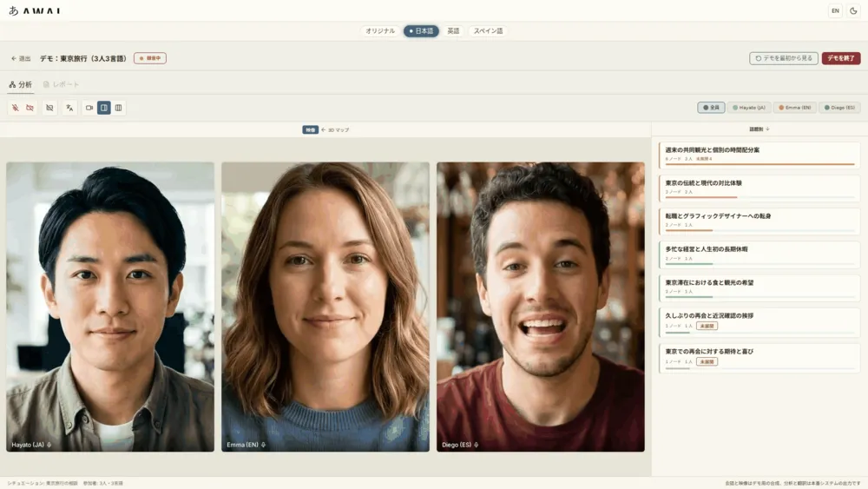Image resolution: width=868 pixels, height=489 pixels.
Task: Click the microphone icon next to Diego (ES)
Action: click(x=476, y=445)
